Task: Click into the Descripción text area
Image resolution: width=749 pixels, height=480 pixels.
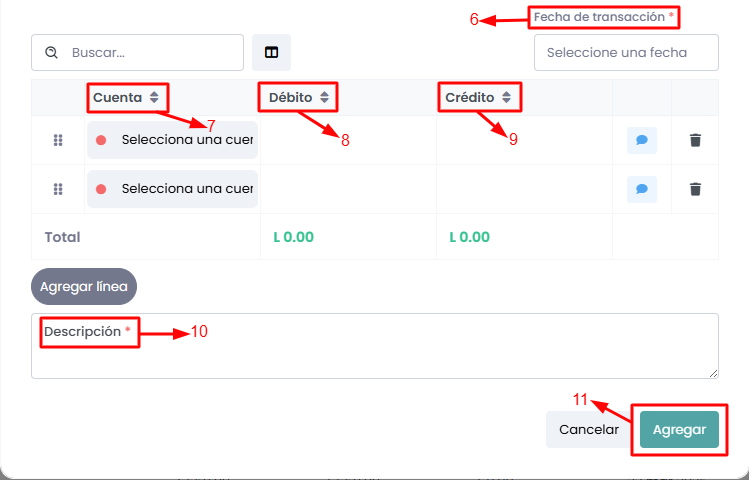Action: point(374,355)
